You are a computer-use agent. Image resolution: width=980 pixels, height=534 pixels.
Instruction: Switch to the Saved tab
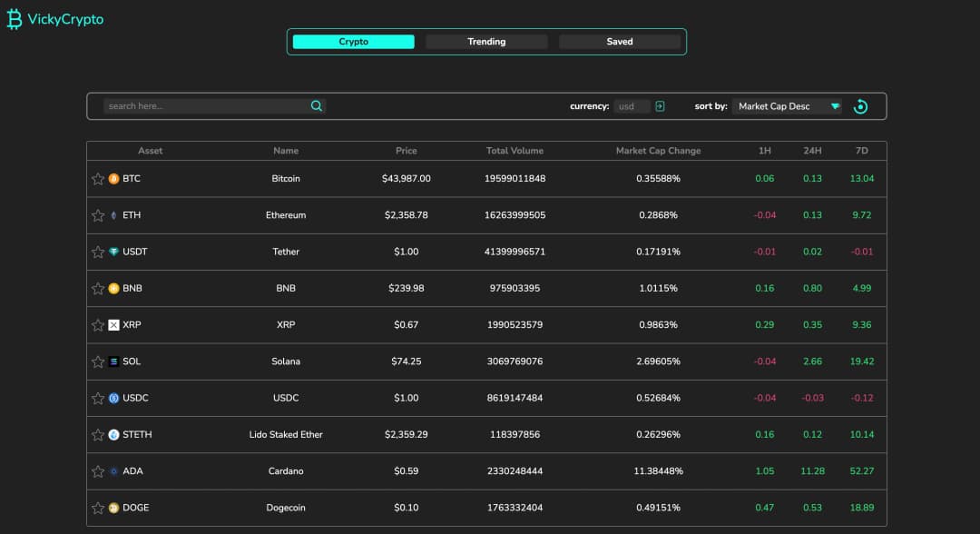click(620, 41)
